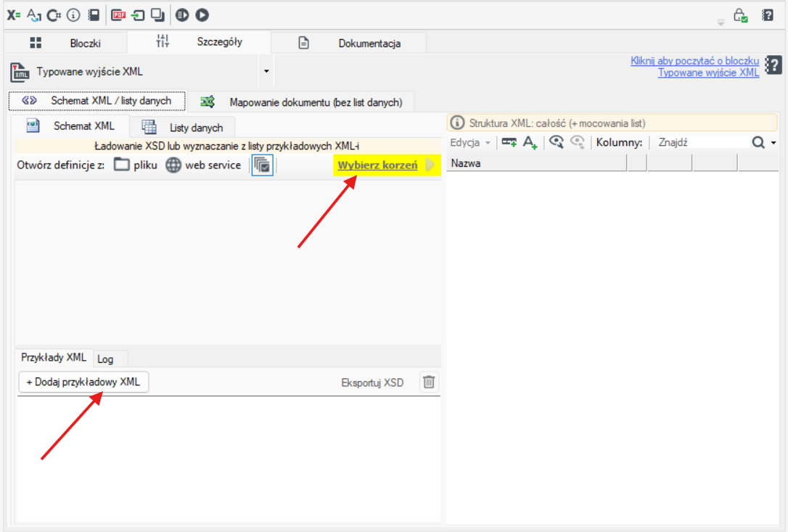Open the C# script toolbar icon
This screenshot has height=532, width=788.
(54, 15)
